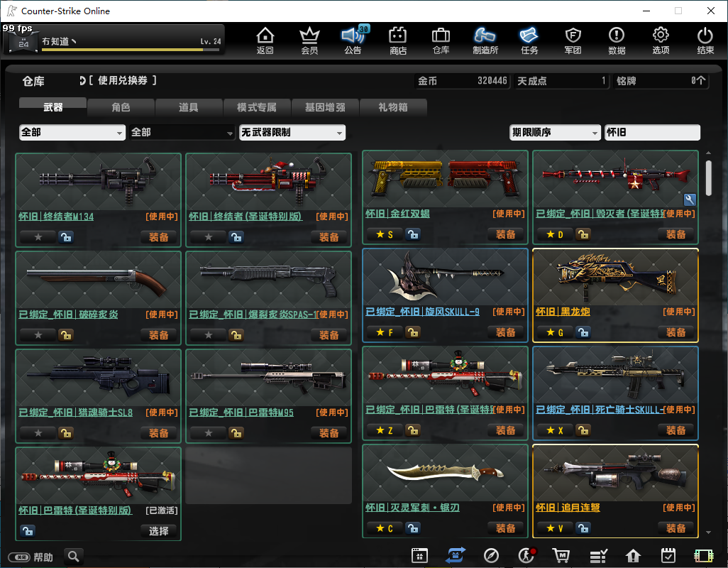
Task: Toggle the lock on 怀旧|金红双蝎
Action: coord(412,234)
